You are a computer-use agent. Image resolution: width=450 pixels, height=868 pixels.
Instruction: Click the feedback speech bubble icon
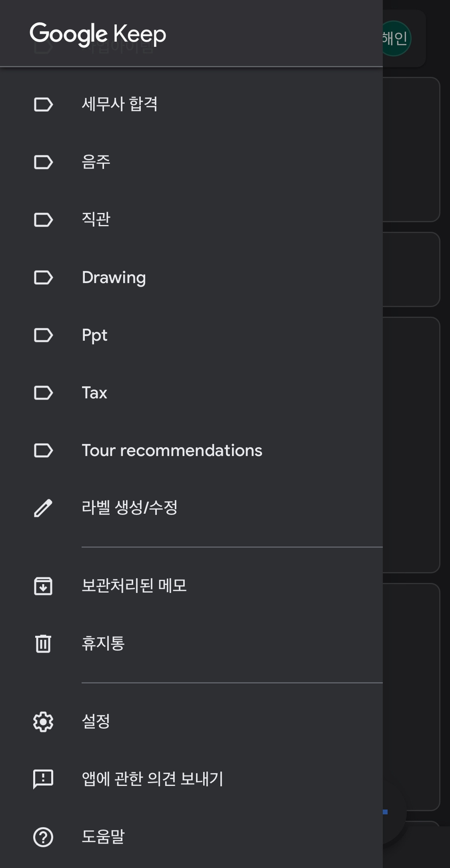click(x=43, y=779)
